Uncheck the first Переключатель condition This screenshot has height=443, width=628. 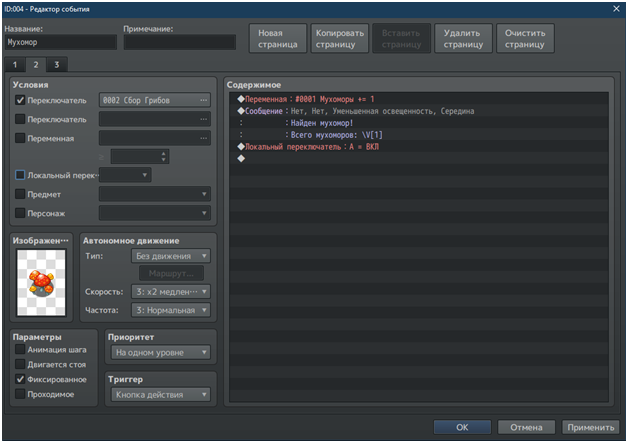pyautogui.click(x=21, y=100)
